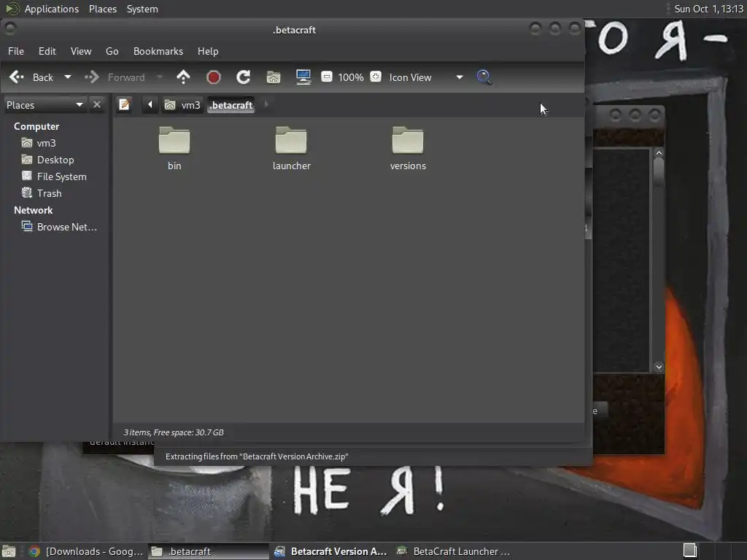Screen dimensions: 747x560
Task: Open the Places panel menu
Action: tap(103, 9)
